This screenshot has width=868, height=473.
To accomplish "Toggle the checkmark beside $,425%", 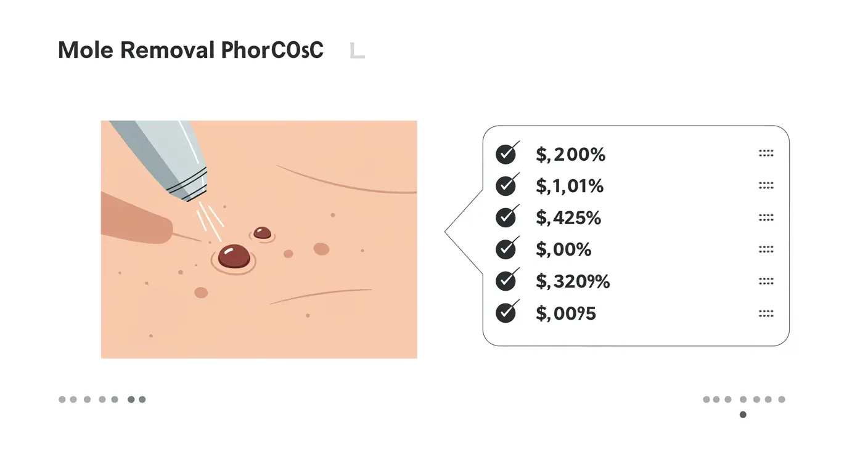I will tap(506, 217).
